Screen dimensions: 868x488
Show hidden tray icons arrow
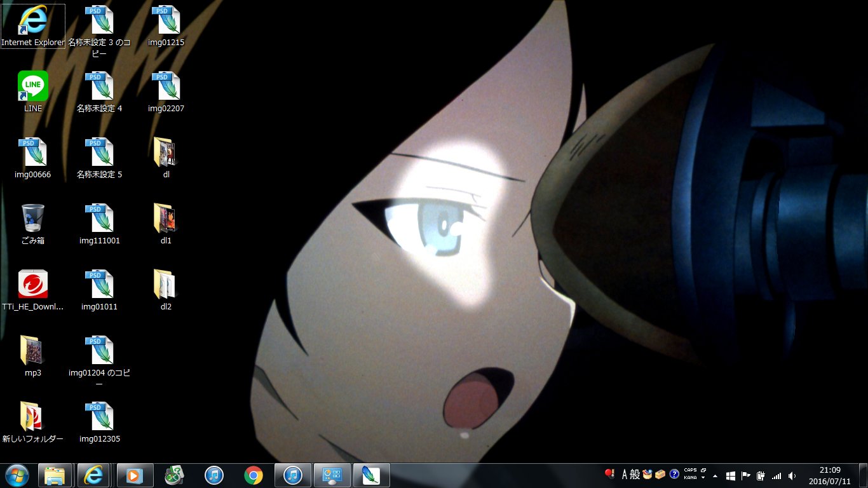[x=715, y=475]
